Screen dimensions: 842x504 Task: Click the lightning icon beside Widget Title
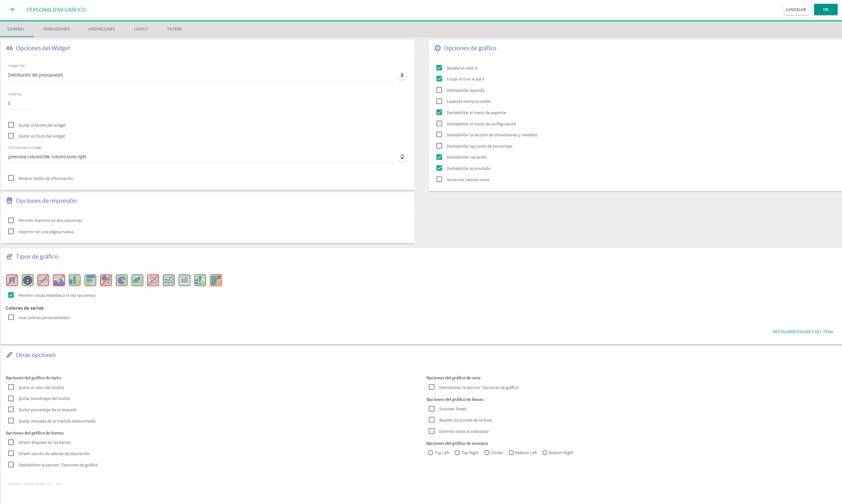[402, 76]
